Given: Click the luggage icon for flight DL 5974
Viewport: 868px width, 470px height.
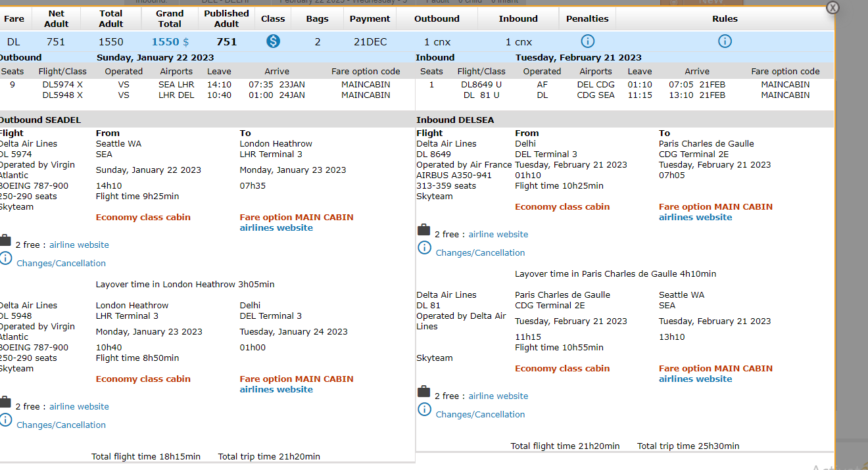Looking at the screenshot, I should click(x=5, y=241).
